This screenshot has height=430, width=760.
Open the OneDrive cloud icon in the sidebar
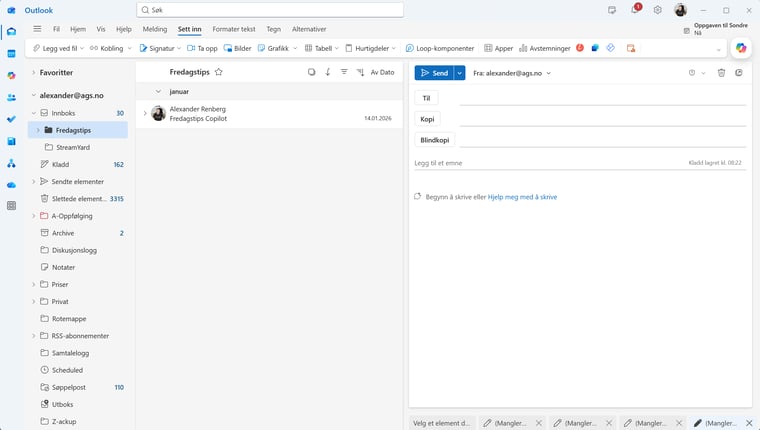pyautogui.click(x=12, y=185)
